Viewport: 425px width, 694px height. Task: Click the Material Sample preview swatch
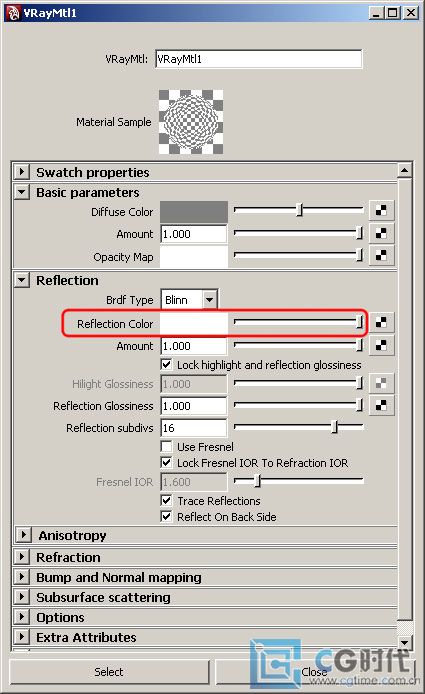191,122
